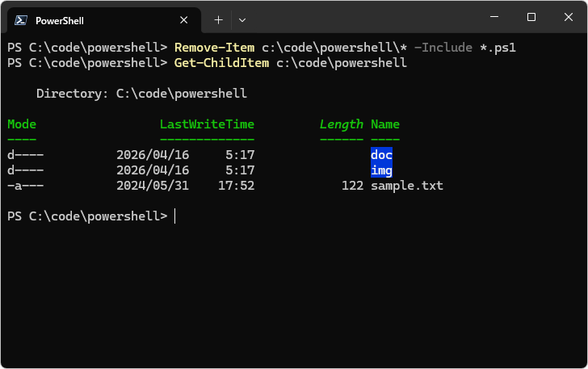
Task: Click the LastWriteTime column header
Action: pos(207,124)
